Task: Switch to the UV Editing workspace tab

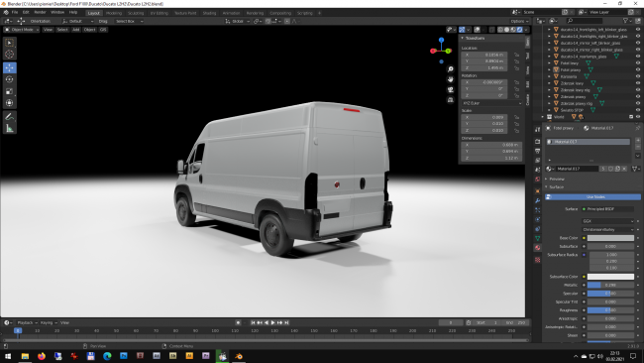Action: click(160, 13)
